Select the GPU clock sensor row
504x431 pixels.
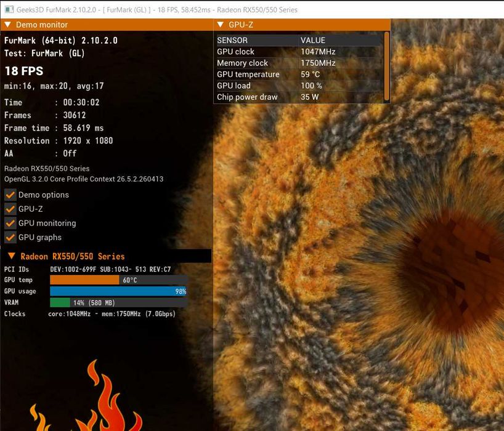(299, 52)
